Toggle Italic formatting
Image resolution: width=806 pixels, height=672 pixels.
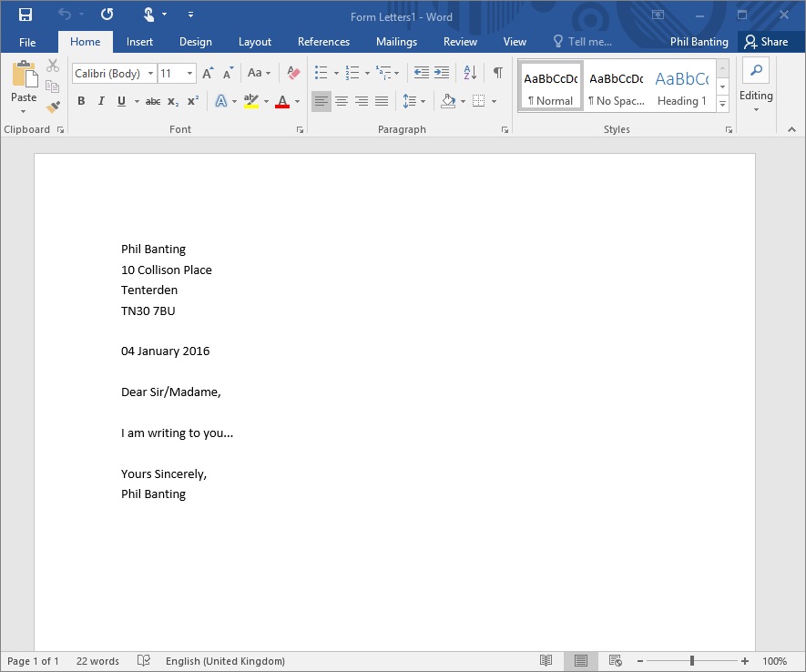pyautogui.click(x=101, y=101)
